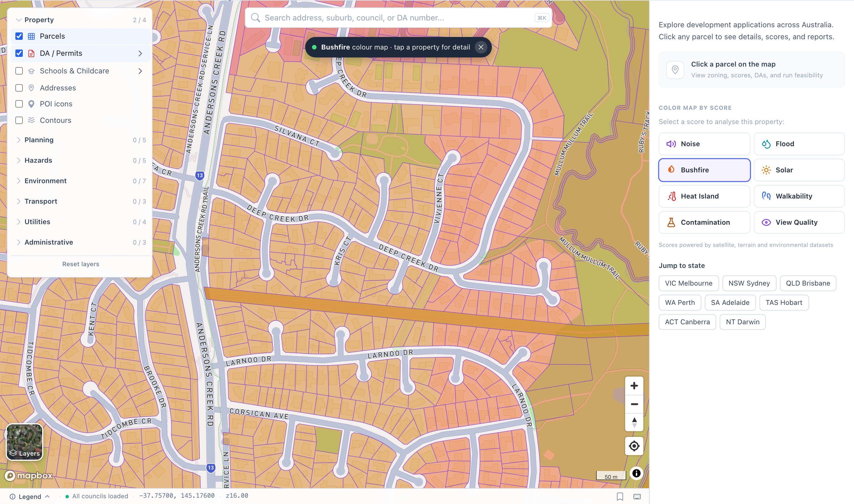
Task: Click the Legend info icon
Action: [x=12, y=497]
